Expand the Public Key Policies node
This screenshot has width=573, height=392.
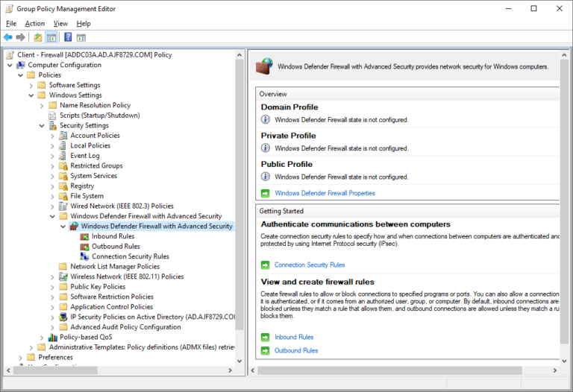click(x=52, y=287)
